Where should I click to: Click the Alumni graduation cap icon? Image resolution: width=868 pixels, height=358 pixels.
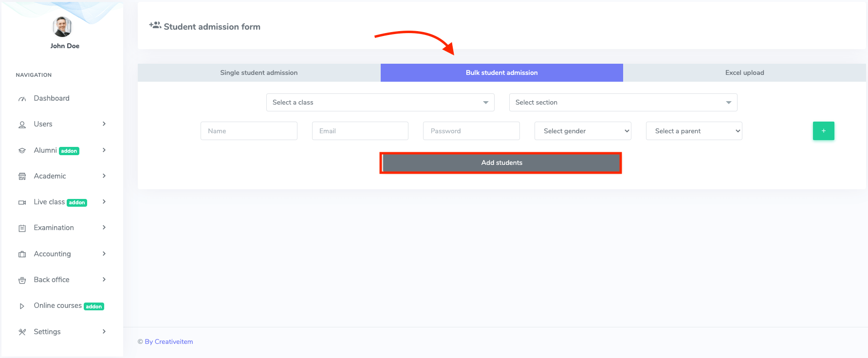click(x=22, y=151)
